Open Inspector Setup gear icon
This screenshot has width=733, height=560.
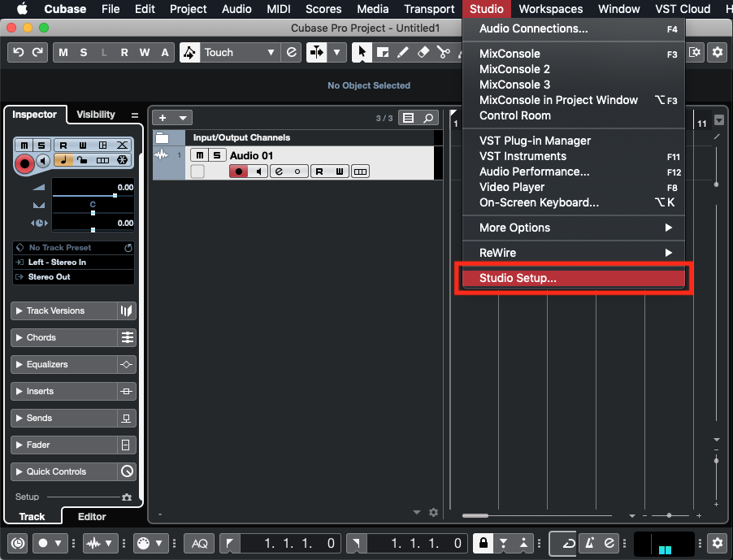[127, 497]
